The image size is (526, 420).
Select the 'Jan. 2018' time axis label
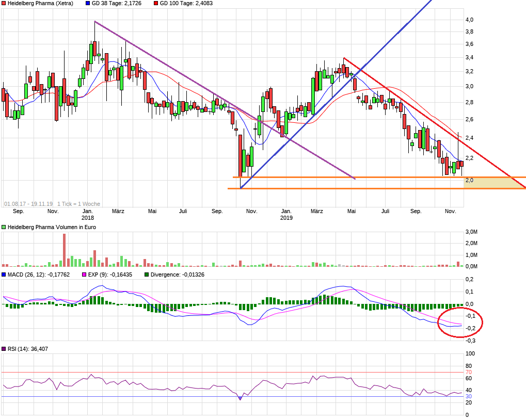click(x=88, y=214)
